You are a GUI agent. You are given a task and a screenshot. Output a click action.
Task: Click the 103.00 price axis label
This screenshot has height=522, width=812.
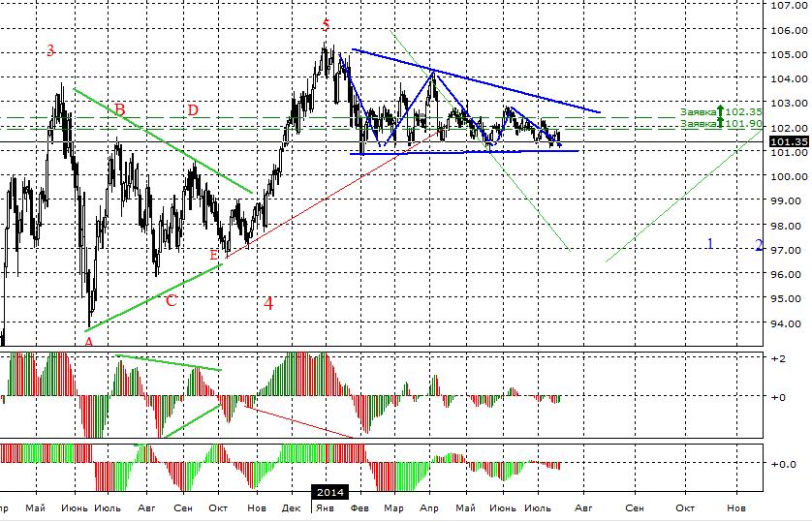tap(789, 103)
